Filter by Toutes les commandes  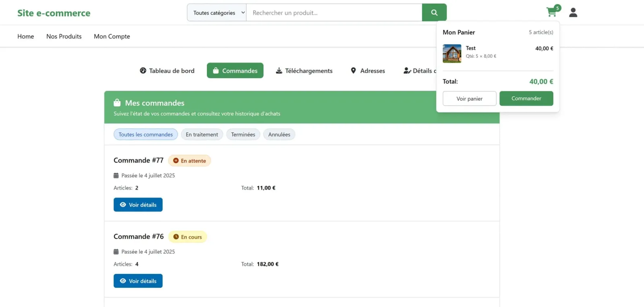[x=146, y=134]
